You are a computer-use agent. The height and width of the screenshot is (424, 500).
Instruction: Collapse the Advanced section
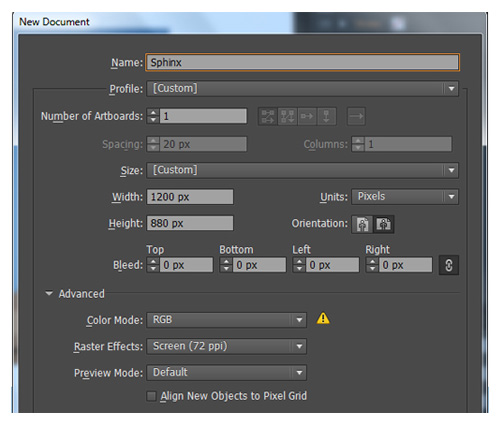(x=49, y=294)
